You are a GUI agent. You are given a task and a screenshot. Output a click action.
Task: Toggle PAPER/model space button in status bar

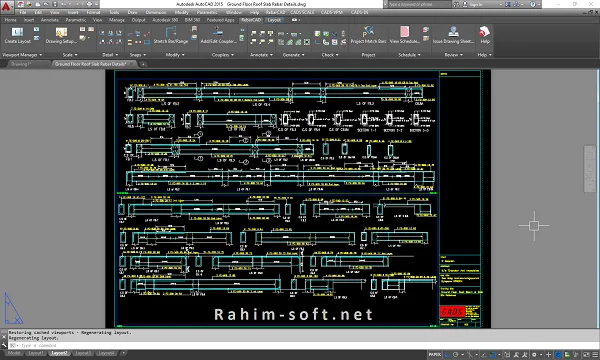(x=435, y=355)
